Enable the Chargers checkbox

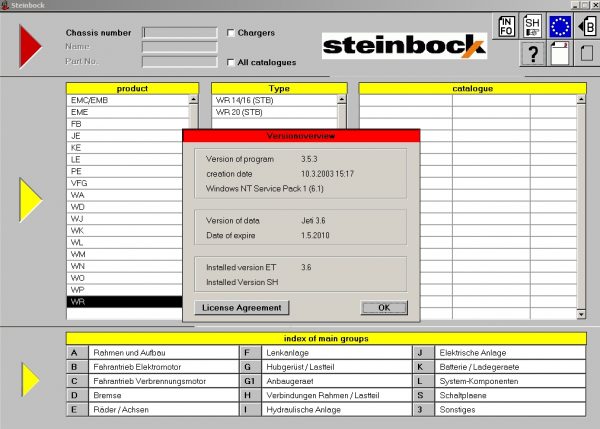tap(230, 33)
